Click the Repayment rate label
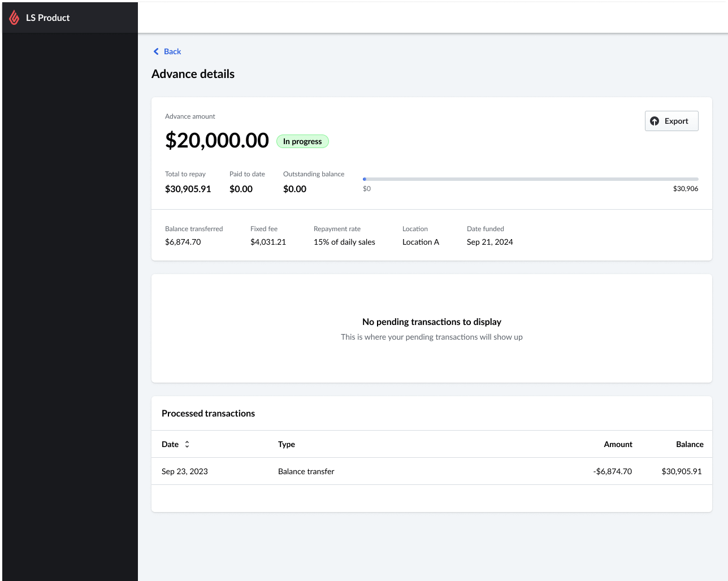The image size is (728, 581). (x=337, y=229)
